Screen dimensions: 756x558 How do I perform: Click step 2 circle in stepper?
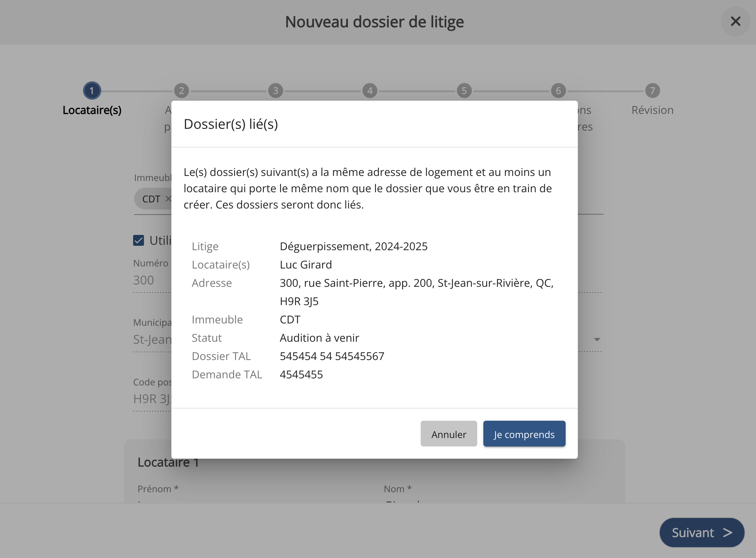tap(182, 91)
